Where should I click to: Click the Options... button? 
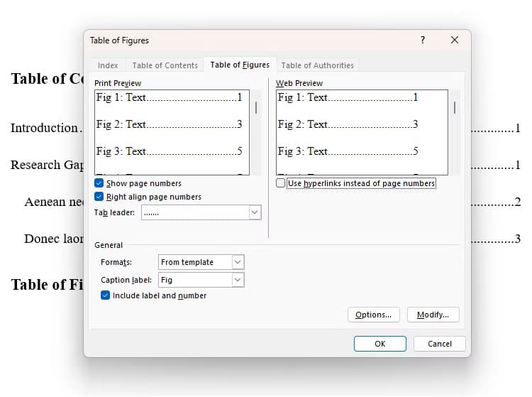tap(374, 315)
